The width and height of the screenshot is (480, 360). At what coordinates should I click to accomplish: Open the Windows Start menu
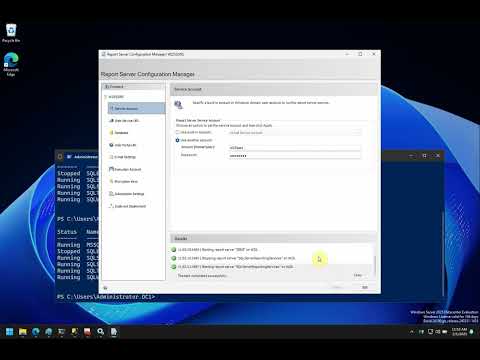[10, 332]
